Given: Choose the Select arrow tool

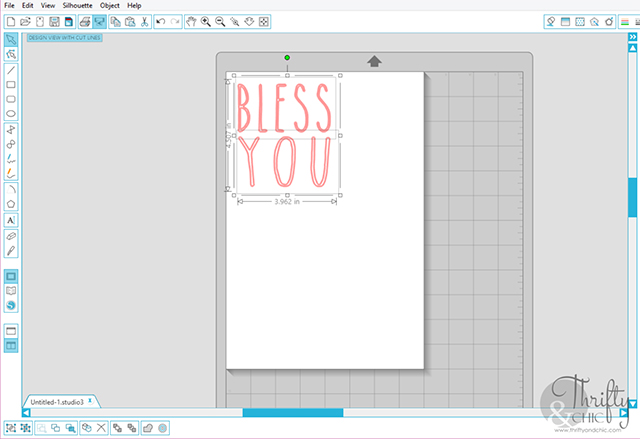Looking at the screenshot, I should (x=11, y=40).
